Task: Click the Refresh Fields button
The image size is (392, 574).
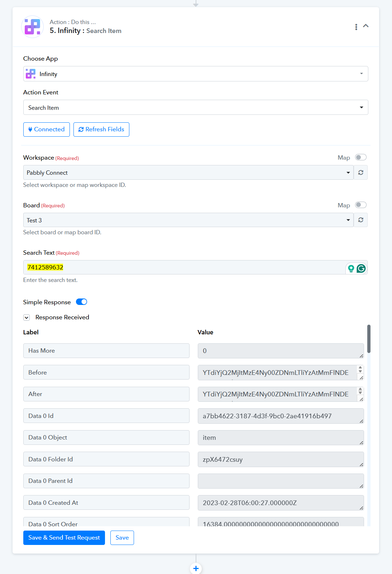Action: point(101,130)
